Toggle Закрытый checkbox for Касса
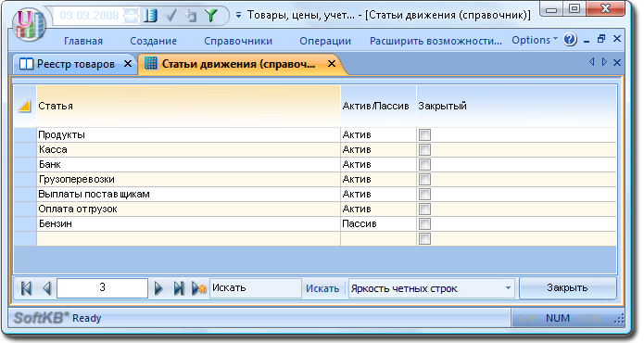Image resolution: width=644 pixels, height=343 pixels. point(424,149)
